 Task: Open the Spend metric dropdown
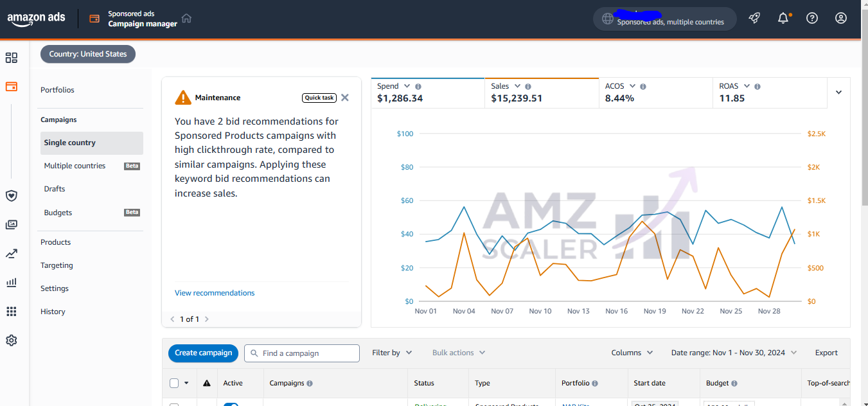coord(406,86)
